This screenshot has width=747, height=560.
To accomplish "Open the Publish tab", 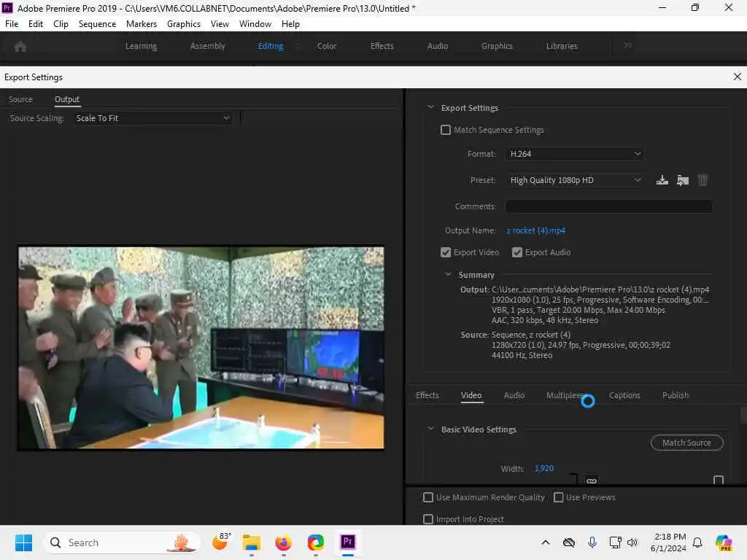I will pos(675,395).
